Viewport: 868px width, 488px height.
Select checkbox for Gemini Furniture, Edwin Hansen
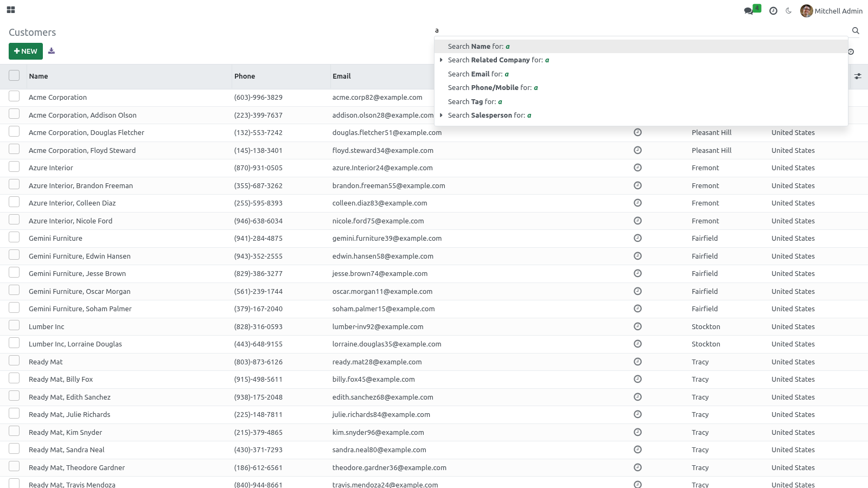(14, 255)
